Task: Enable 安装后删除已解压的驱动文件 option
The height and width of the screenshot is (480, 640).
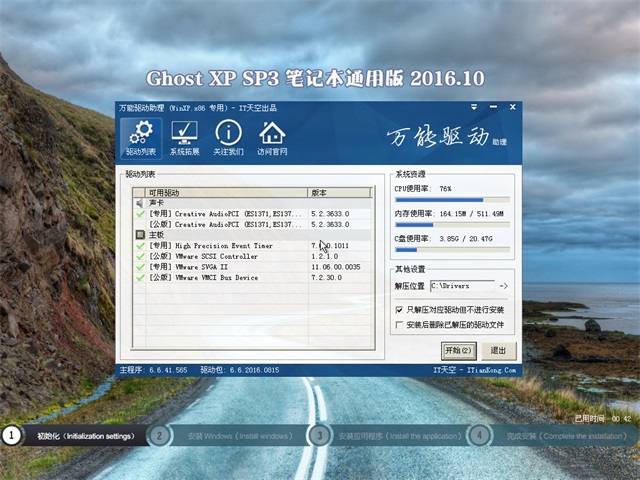Action: tap(399, 325)
